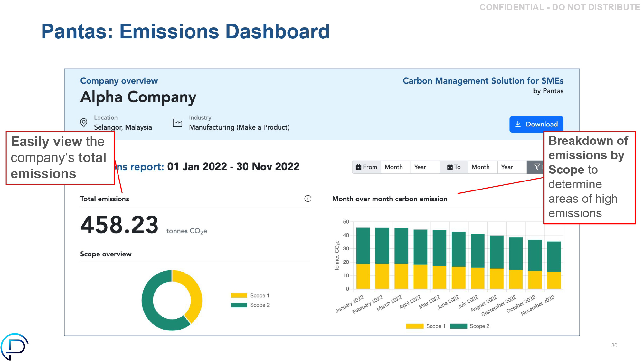Select the October 2022 bar
644x362 pixels.
[x=535, y=264]
